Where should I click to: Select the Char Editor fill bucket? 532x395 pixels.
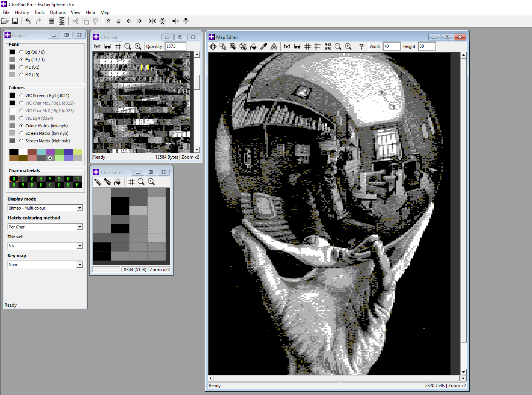[x=118, y=182]
